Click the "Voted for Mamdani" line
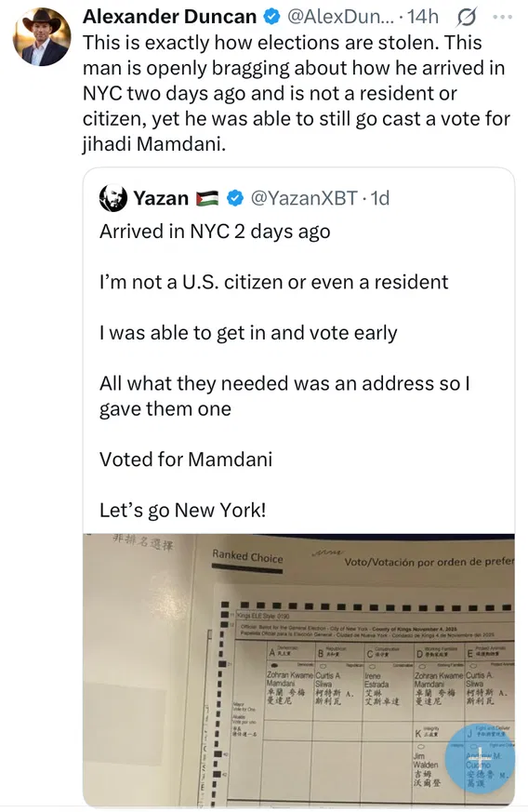This screenshot has height=812, width=528. tap(186, 459)
